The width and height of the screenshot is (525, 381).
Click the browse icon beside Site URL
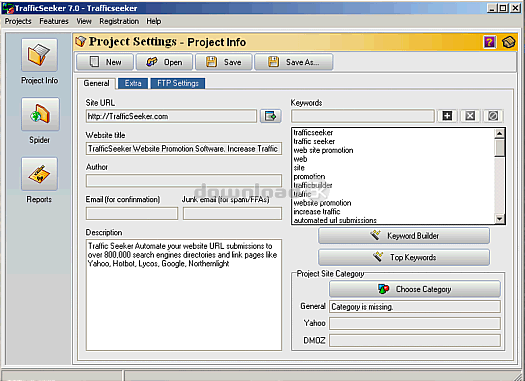pos(271,116)
